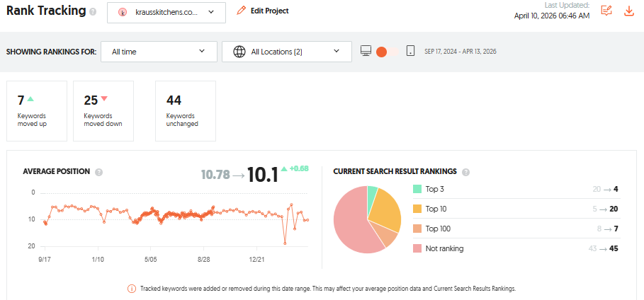
Task: Click the pencil icon next to Edit Project
Action: (x=241, y=11)
